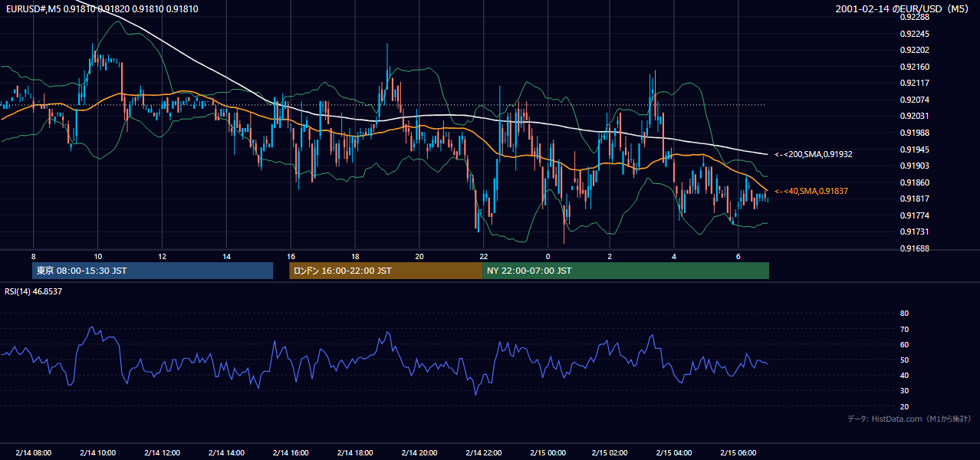
Task: Click RSI axis level 30
Action: 904,391
